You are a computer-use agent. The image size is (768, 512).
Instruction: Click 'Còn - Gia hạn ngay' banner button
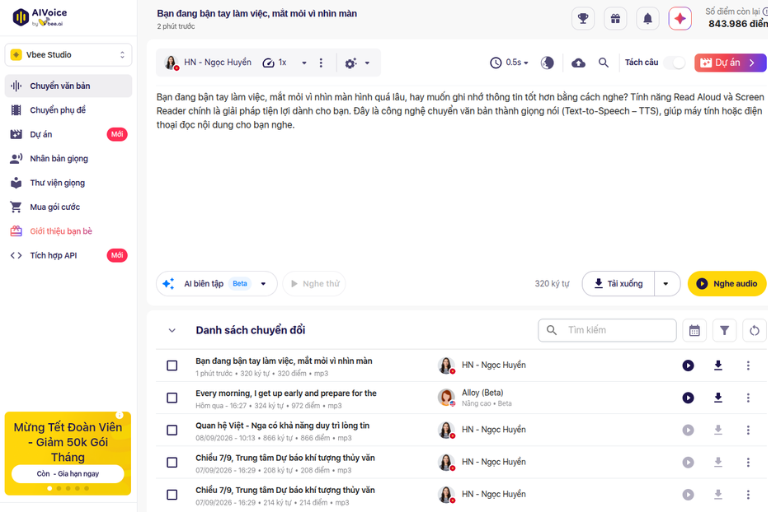(68, 474)
